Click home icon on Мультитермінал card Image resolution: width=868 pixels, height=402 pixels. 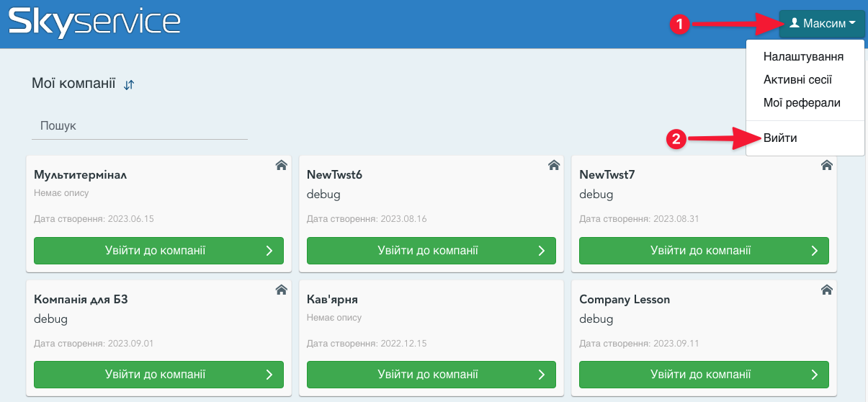[x=282, y=166]
